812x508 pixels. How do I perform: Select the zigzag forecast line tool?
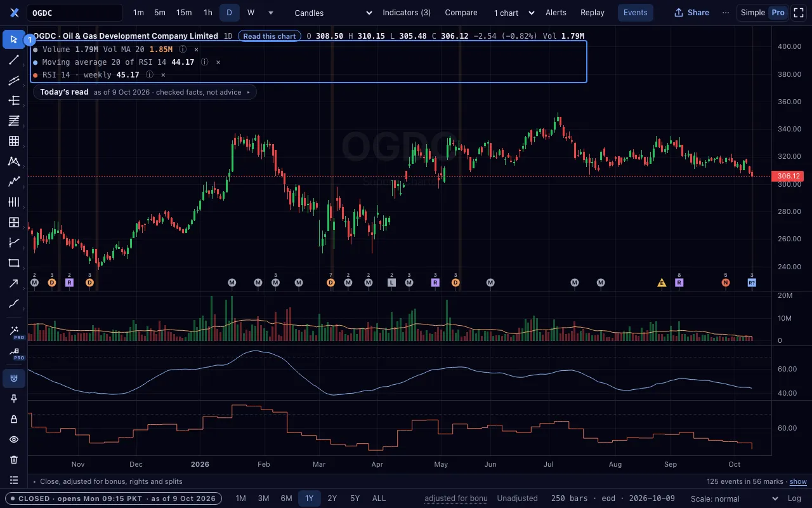click(x=14, y=182)
